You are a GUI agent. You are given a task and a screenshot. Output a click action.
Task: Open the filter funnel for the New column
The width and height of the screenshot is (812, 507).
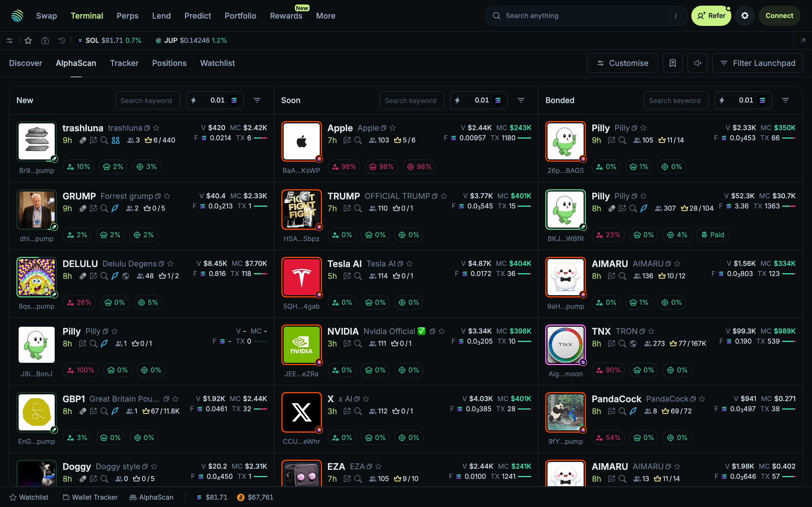[x=257, y=100]
